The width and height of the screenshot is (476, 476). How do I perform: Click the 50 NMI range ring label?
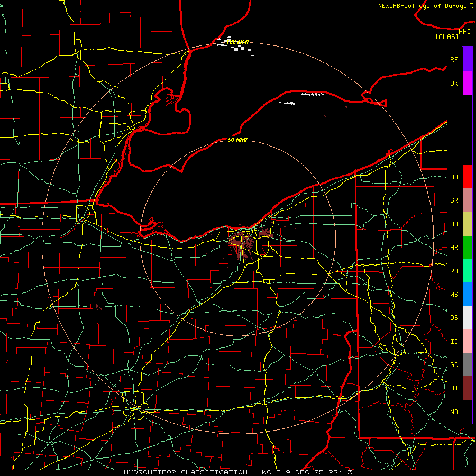click(237, 140)
